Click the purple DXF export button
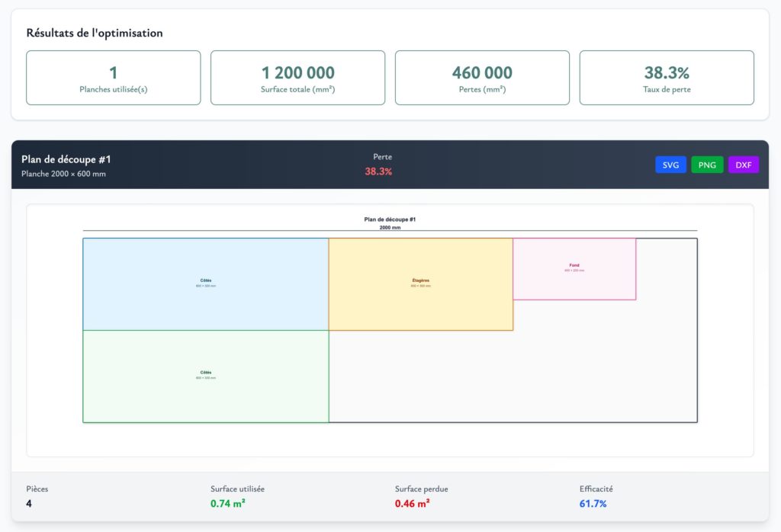 click(x=744, y=165)
